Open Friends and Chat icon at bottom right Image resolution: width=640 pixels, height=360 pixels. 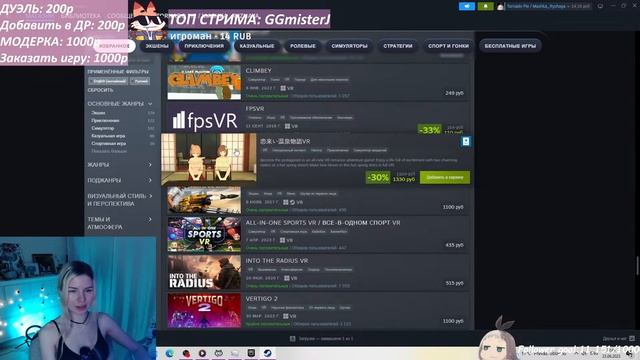pos(632,338)
